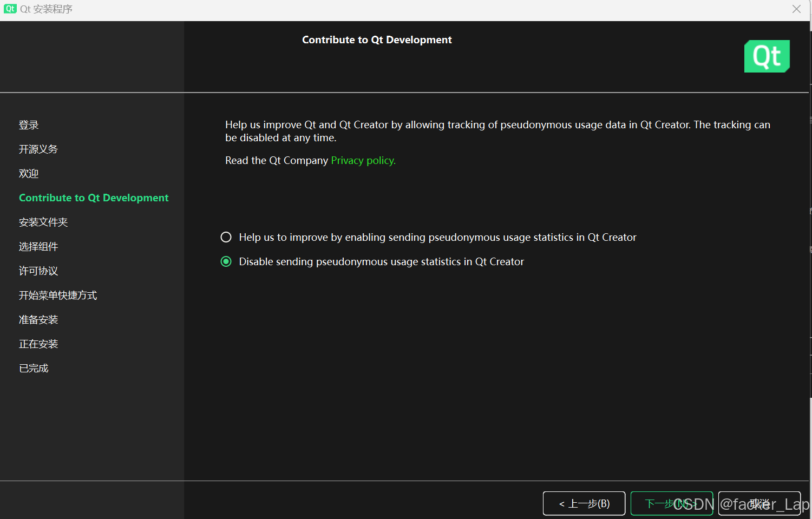Select Contribute to Qt Development sidebar step
Viewport: 812px width, 519px height.
pos(94,198)
